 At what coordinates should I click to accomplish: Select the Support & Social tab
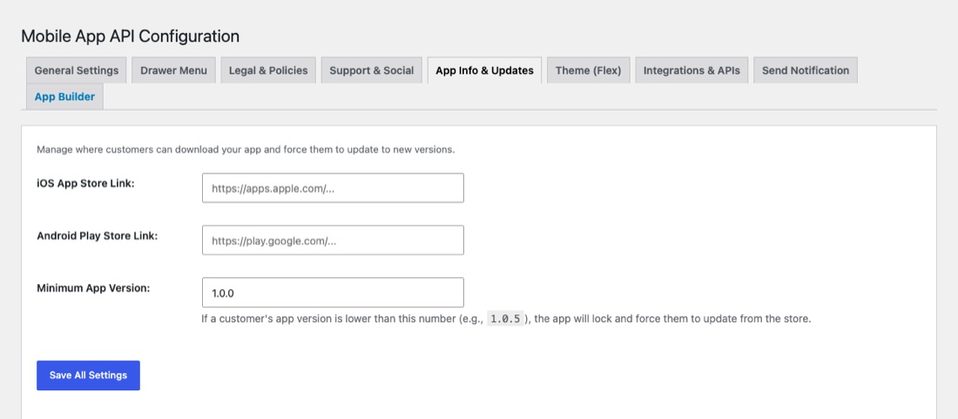(371, 70)
